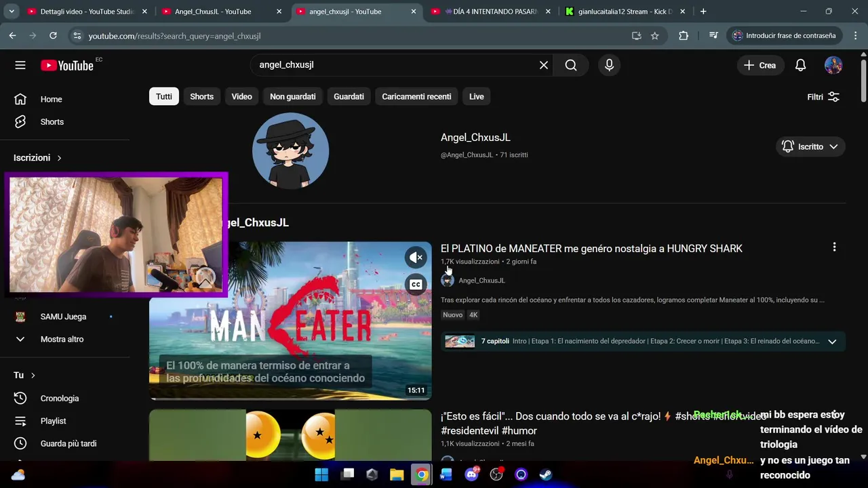Open SAMU Juega subscription
The image size is (868, 488).
pyautogui.click(x=63, y=317)
